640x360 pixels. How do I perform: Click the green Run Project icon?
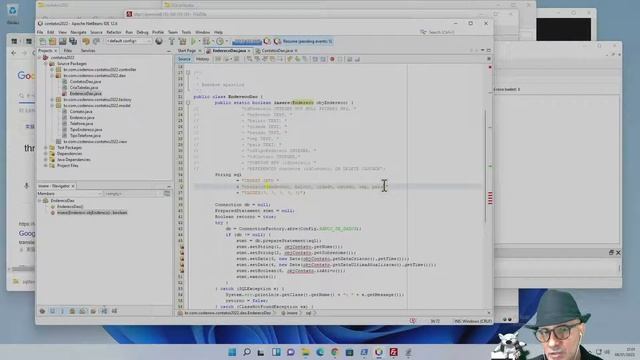click(194, 41)
